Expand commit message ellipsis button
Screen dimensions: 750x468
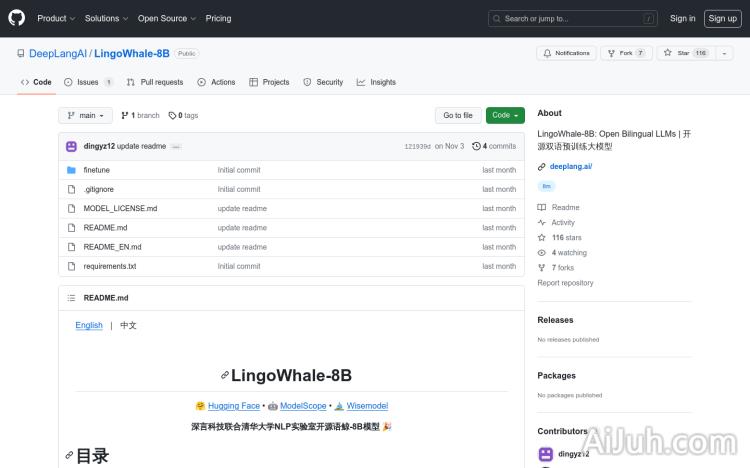click(176, 146)
